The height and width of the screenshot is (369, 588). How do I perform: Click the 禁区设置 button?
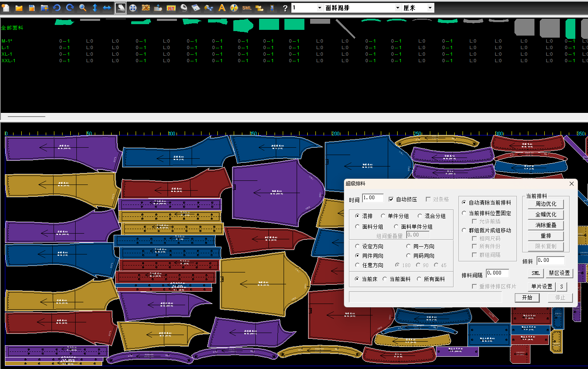559,273
